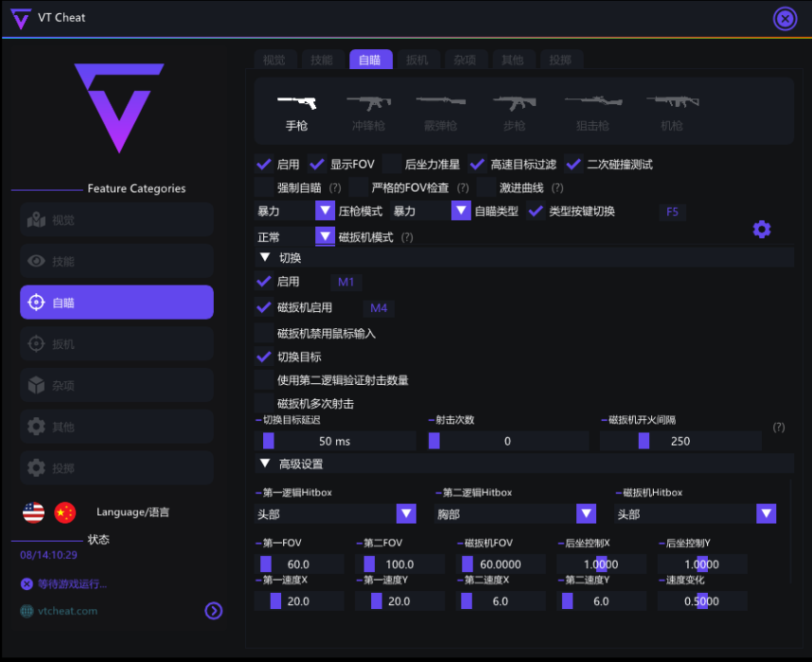Switch language to Chinese via China flag
Image resolution: width=812 pixels, height=662 pixels.
64,513
